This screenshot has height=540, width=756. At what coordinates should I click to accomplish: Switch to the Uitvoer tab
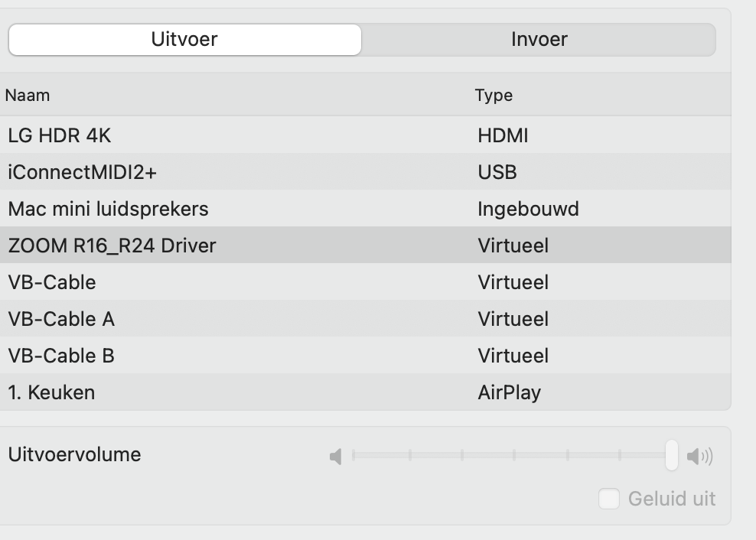click(184, 40)
